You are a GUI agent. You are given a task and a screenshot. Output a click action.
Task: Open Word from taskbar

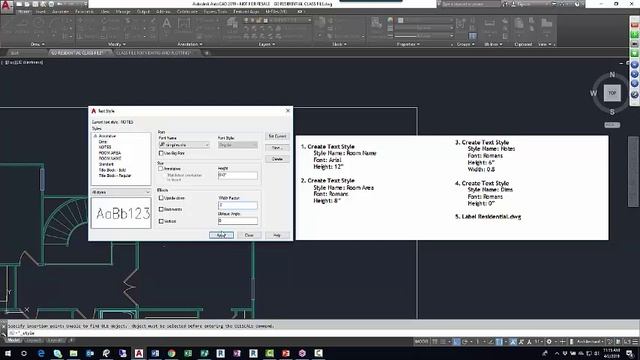tap(155, 353)
